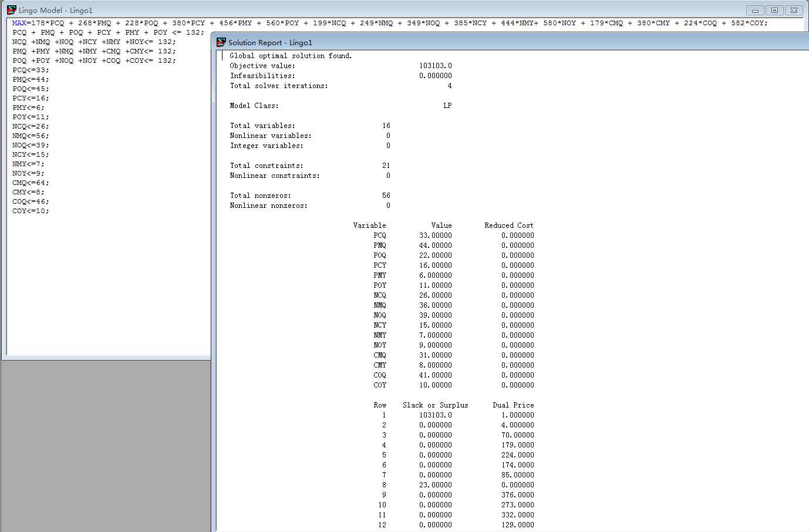Click the 'Dual Price' column header

[513, 405]
